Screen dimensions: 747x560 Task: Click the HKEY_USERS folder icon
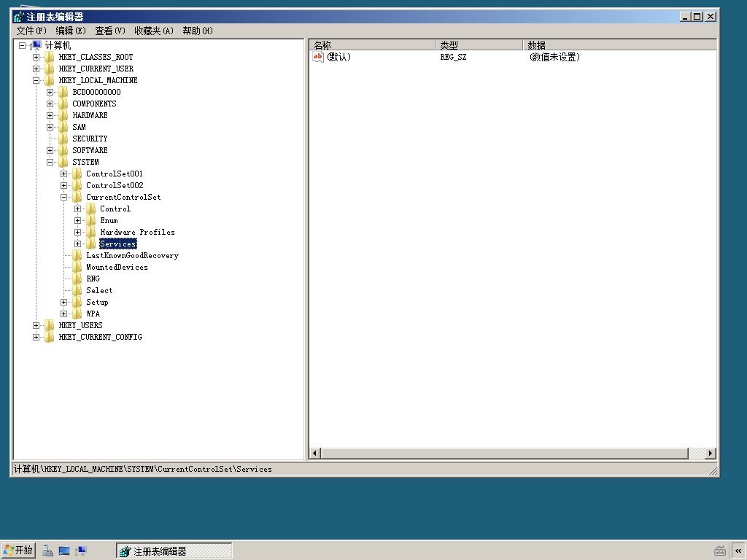(49, 326)
